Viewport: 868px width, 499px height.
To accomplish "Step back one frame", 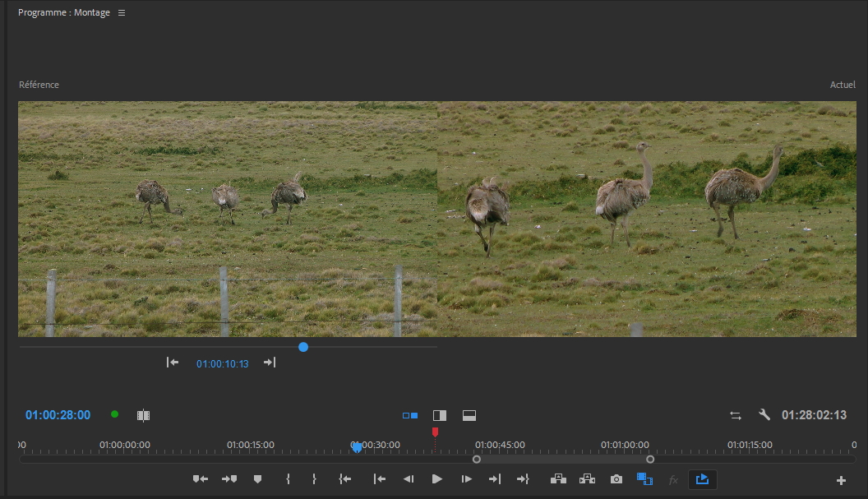I will click(409, 479).
